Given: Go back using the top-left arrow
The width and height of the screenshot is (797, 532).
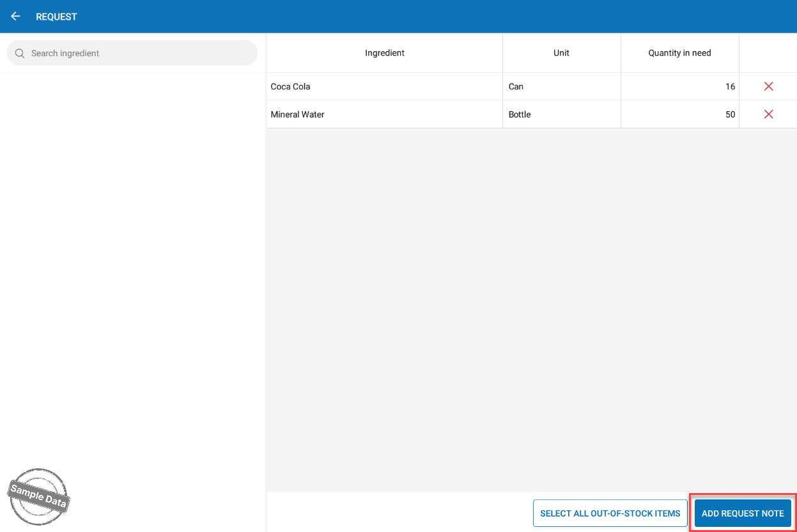Looking at the screenshot, I should pos(16,17).
